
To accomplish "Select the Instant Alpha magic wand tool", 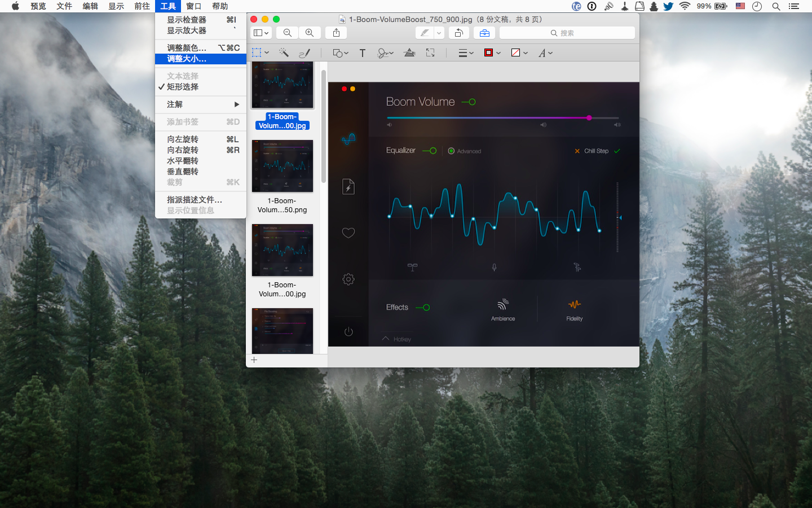I will point(284,52).
